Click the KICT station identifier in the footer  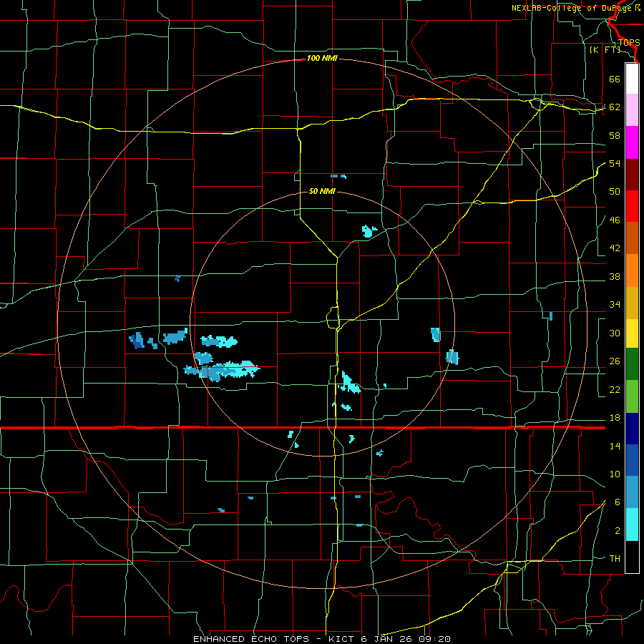(343, 639)
